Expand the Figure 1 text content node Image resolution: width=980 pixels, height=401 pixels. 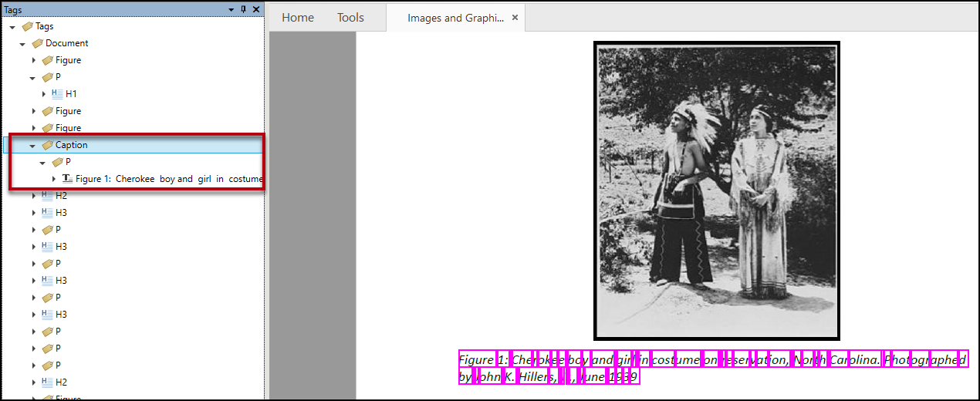pyautogui.click(x=54, y=179)
